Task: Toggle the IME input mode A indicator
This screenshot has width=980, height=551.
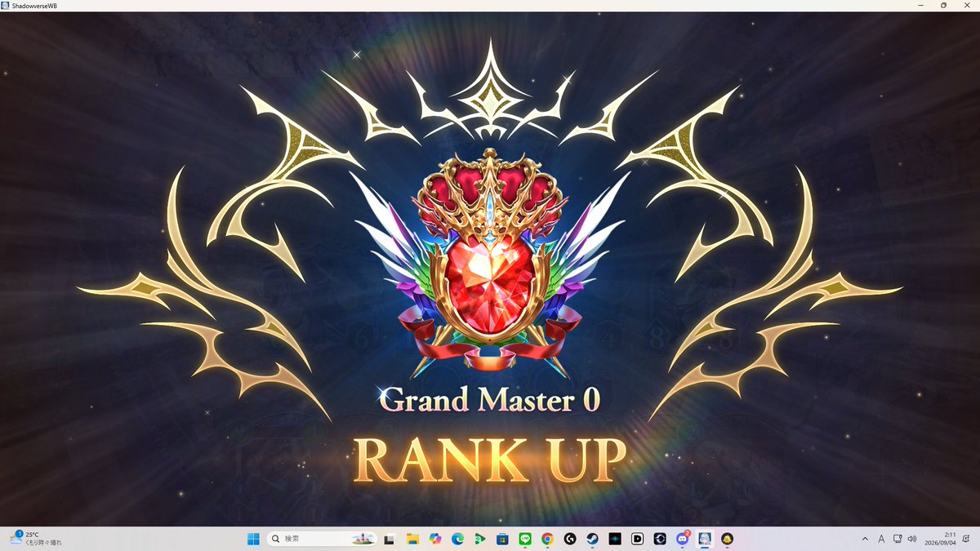Action: tap(881, 539)
